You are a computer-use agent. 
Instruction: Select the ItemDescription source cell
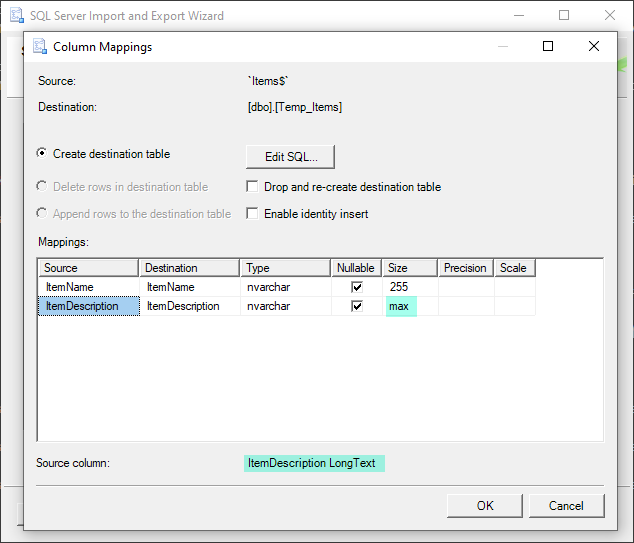pos(89,306)
